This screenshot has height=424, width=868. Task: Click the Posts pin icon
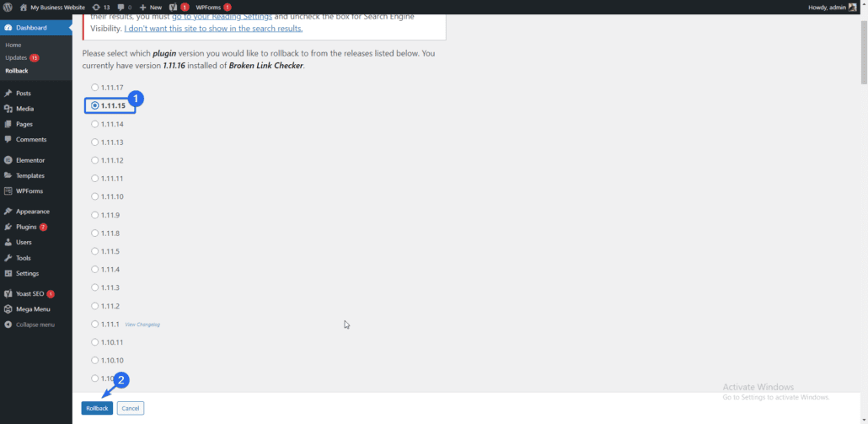pos(8,93)
